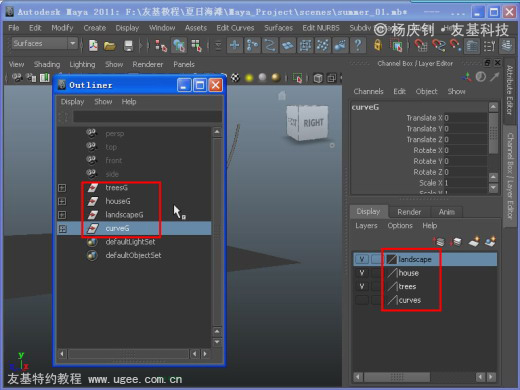Click move layer down icon in Layer Editor

click(456, 241)
